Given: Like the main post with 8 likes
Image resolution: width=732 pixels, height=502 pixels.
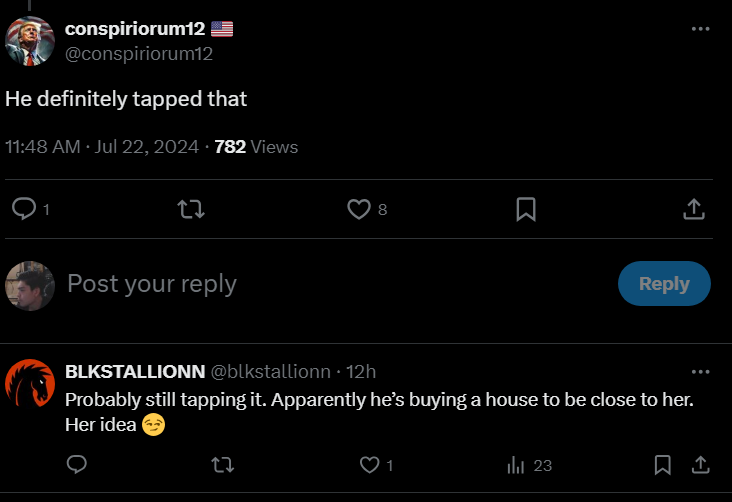Looking at the screenshot, I should coord(358,209).
